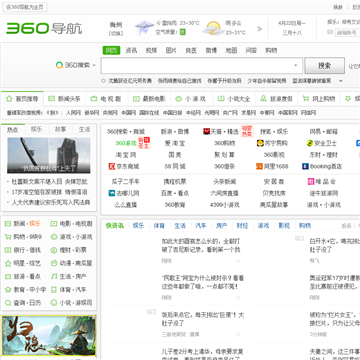Click the TV icon beside 电视剧
Screen dimensions: 360x360
click(x=94, y=99)
